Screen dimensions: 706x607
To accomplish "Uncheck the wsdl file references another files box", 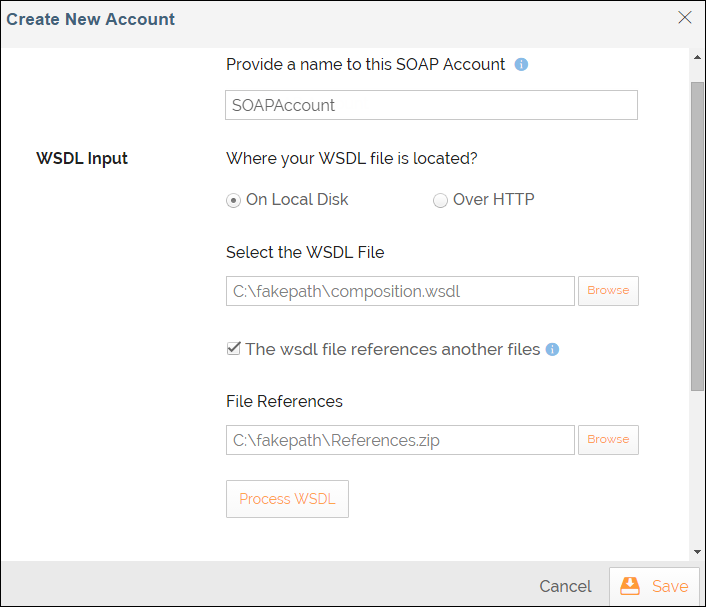I will pyautogui.click(x=234, y=349).
